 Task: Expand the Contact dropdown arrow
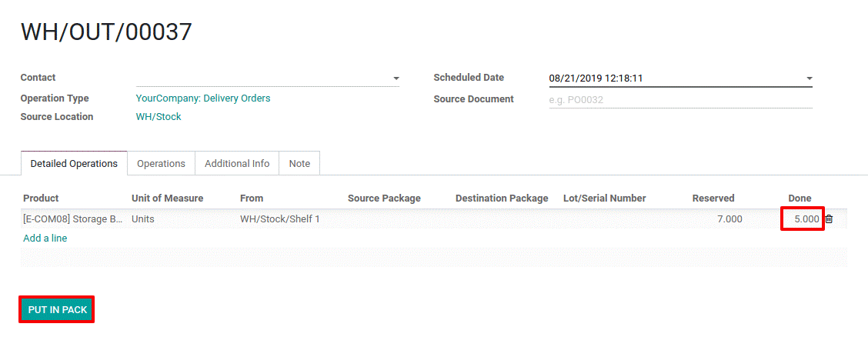point(396,78)
